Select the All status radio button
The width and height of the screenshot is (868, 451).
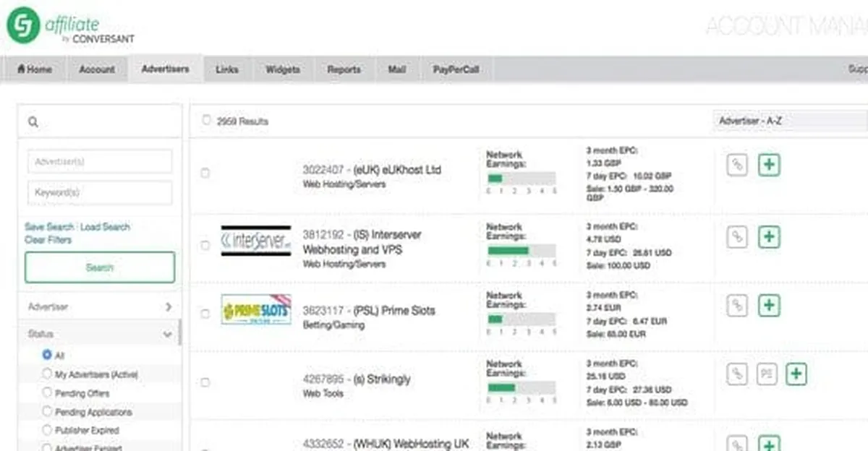tap(47, 355)
